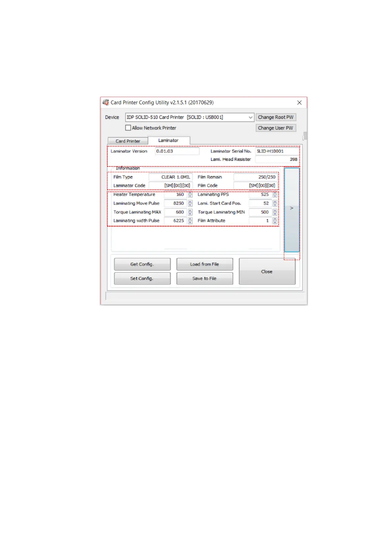Click the Change Root PW button

[276, 117]
